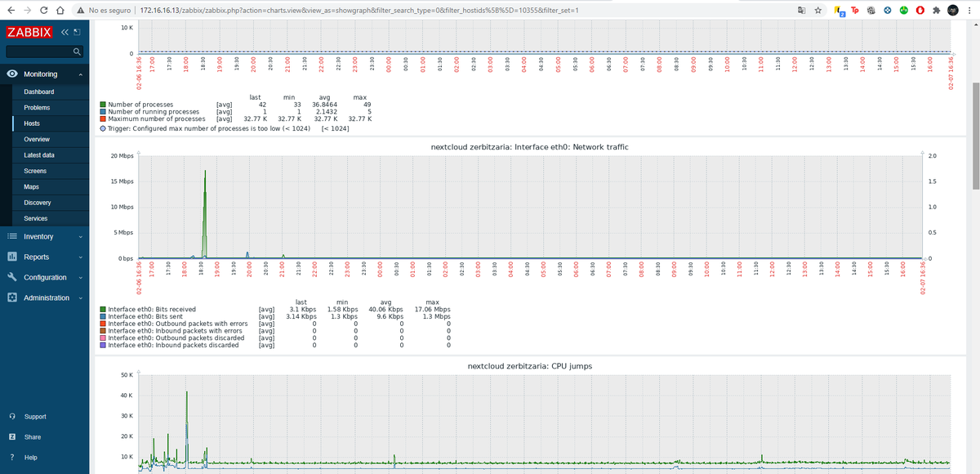Expand the Reports section chevron
This screenshot has width=980, height=474.
click(81, 257)
